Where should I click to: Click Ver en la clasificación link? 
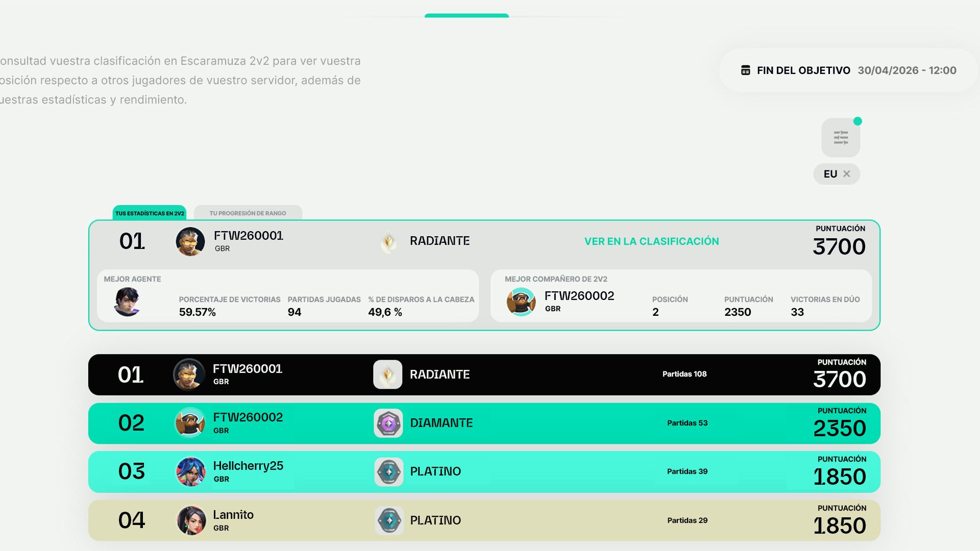tap(651, 241)
